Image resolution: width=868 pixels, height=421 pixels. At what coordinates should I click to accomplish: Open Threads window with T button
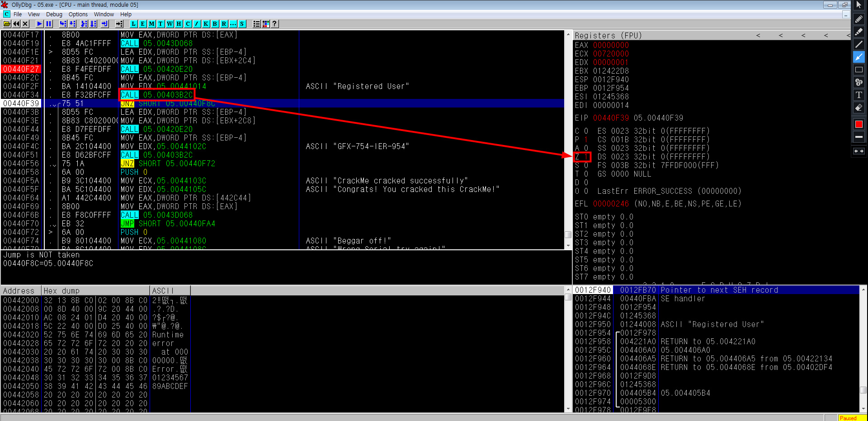[161, 24]
